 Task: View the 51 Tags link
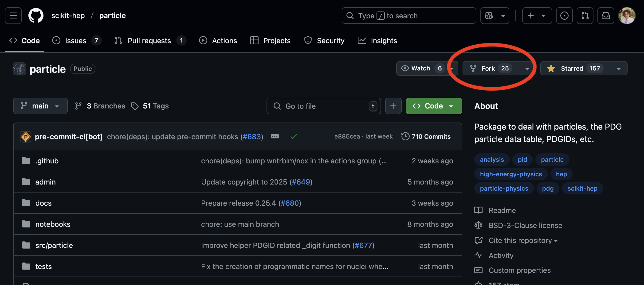(150, 106)
